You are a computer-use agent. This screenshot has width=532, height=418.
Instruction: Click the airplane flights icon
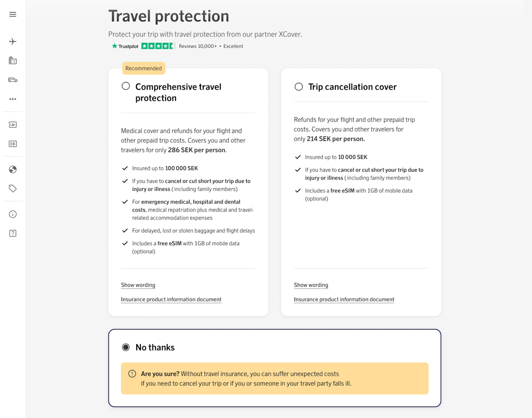(x=13, y=41)
